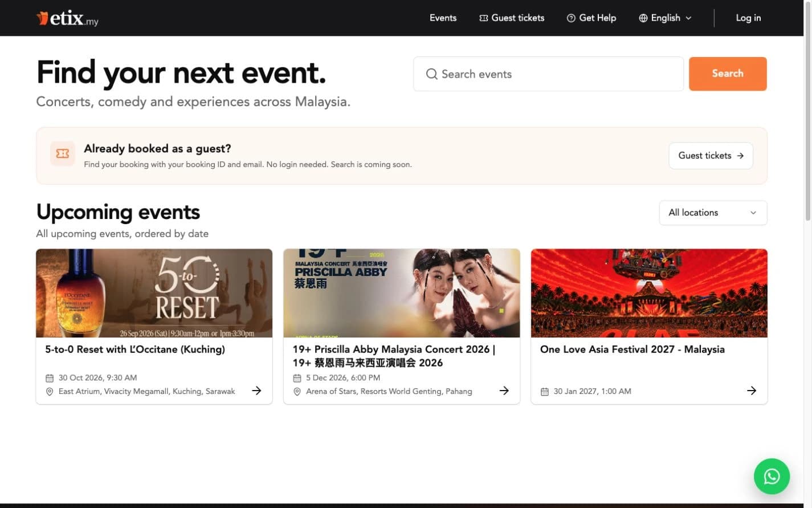
Task: Click the Already booked as a guest? heading
Action: point(157,149)
